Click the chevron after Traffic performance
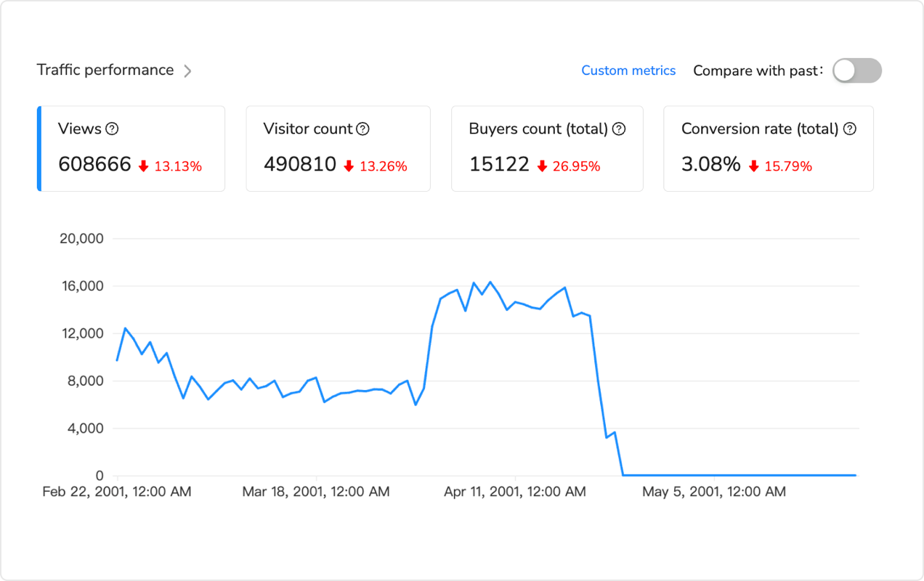Viewport: 924px width, 581px height. pos(187,70)
